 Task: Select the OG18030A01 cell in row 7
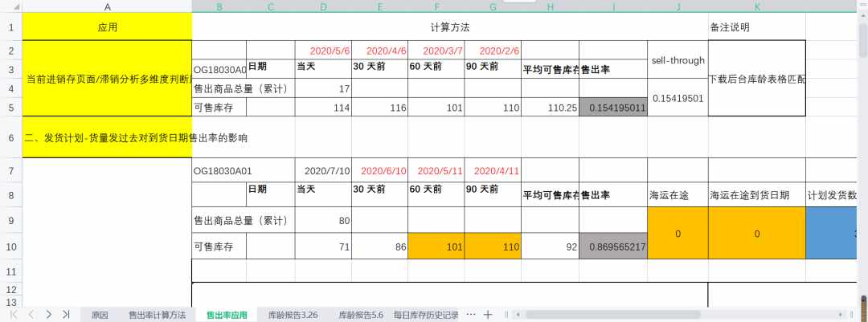(x=219, y=170)
